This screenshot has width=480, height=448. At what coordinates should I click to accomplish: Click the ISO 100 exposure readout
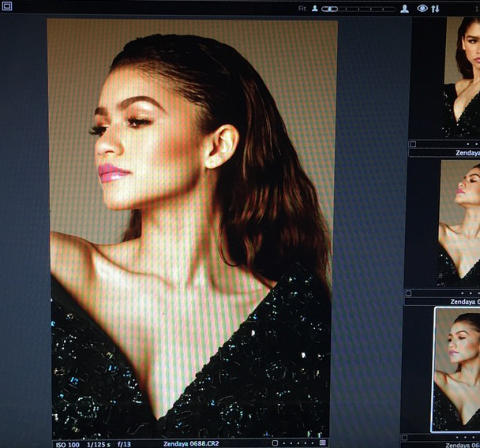(x=66, y=444)
